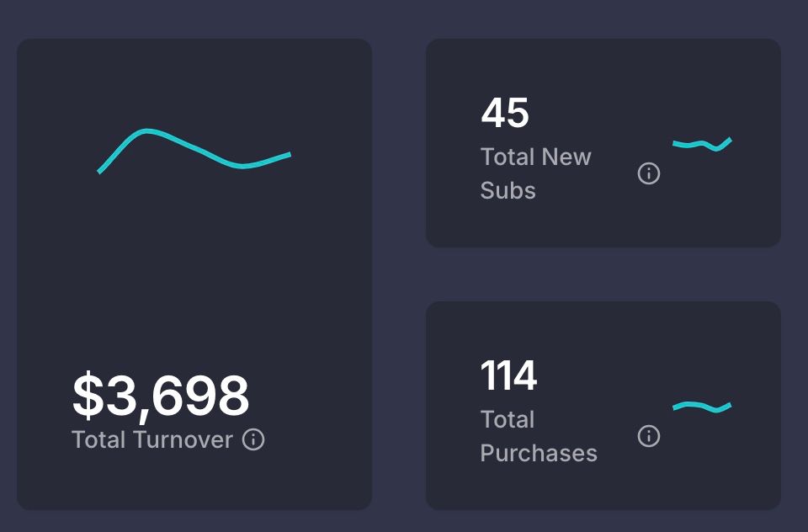Click the sparkline dip on the turnover chart
The image size is (808, 532).
click(x=242, y=166)
